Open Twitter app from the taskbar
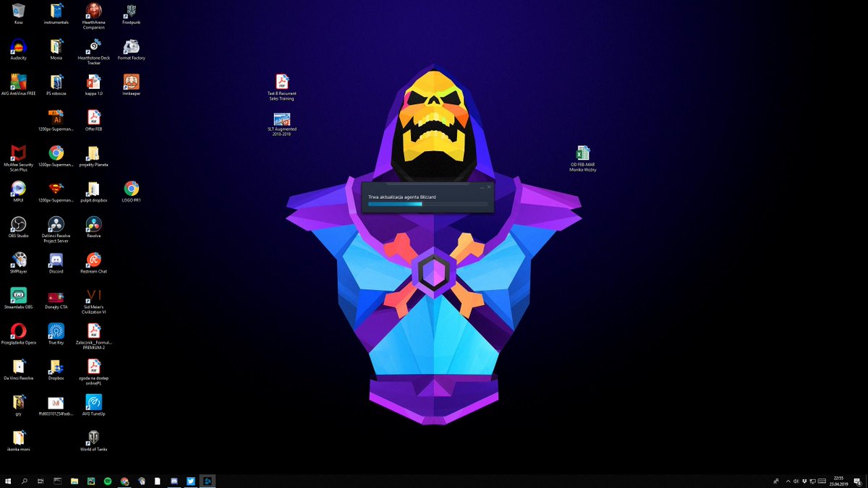Viewport: 868px width, 488px height. 191,481
